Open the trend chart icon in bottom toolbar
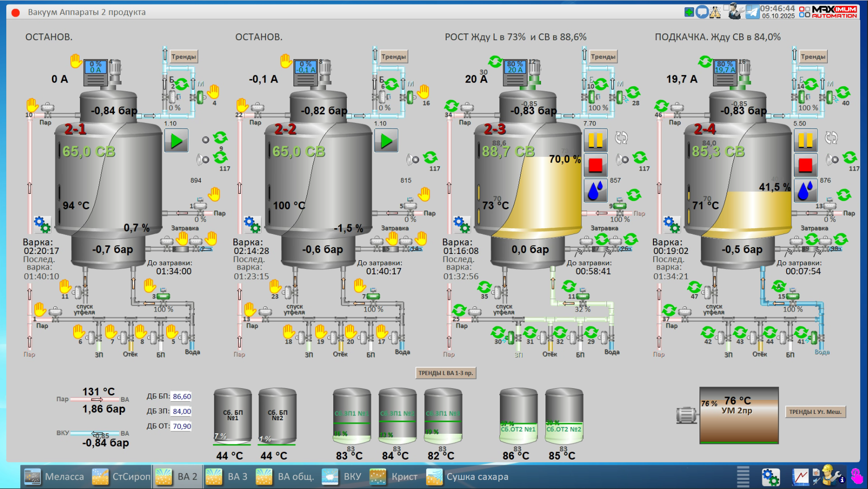Viewport: 868px width, 489px height. (801, 477)
